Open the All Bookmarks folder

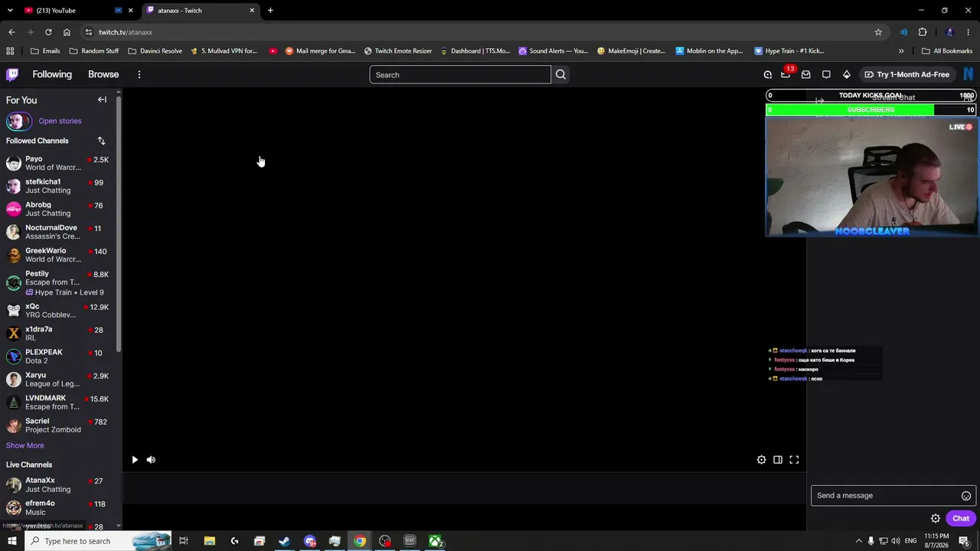947,51
